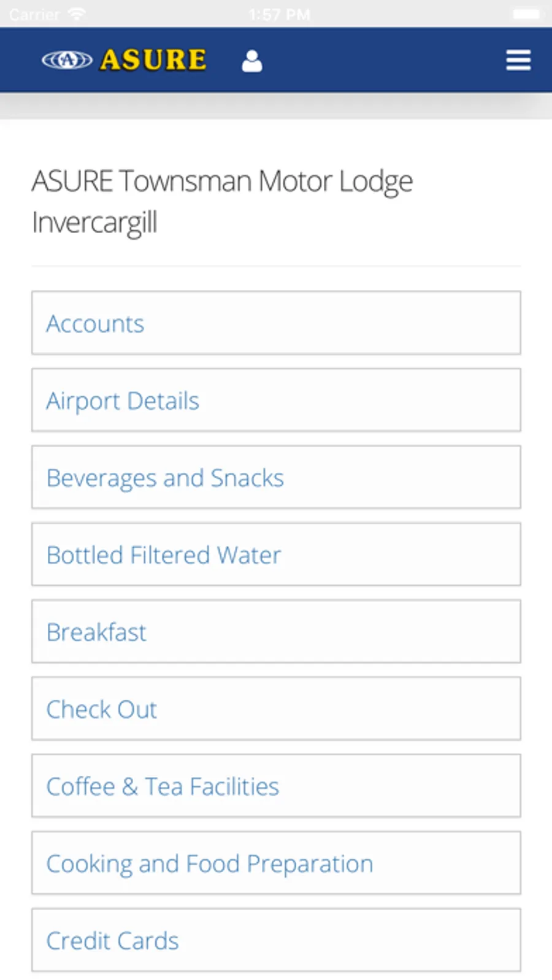Click the Airport Details link text
The width and height of the screenshot is (552, 980).
coord(123,401)
